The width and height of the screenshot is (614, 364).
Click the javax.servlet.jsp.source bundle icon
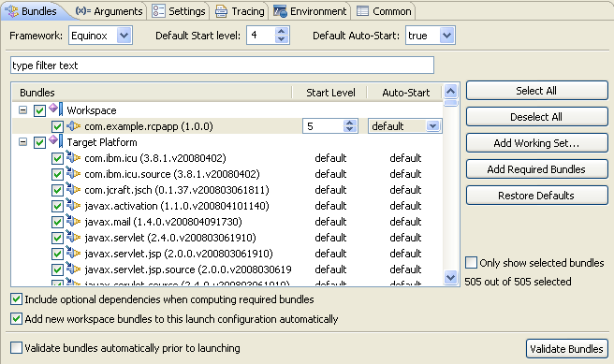click(x=73, y=269)
